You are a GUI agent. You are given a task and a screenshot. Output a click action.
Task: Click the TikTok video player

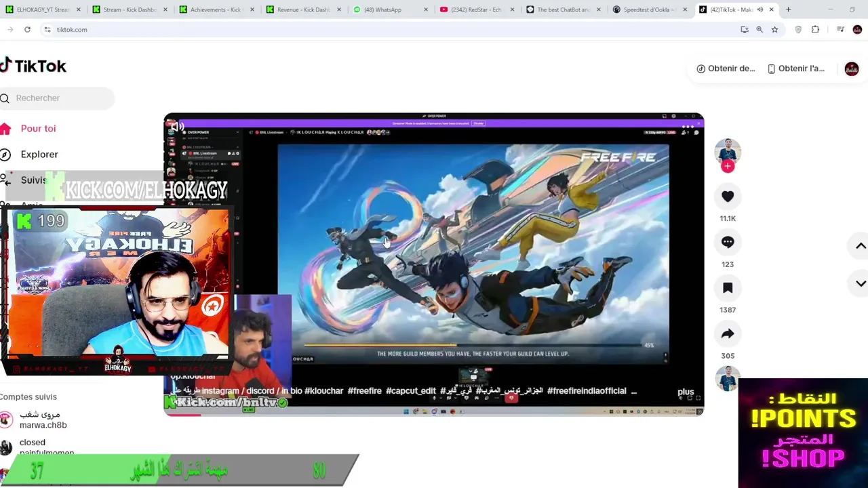tap(434, 264)
